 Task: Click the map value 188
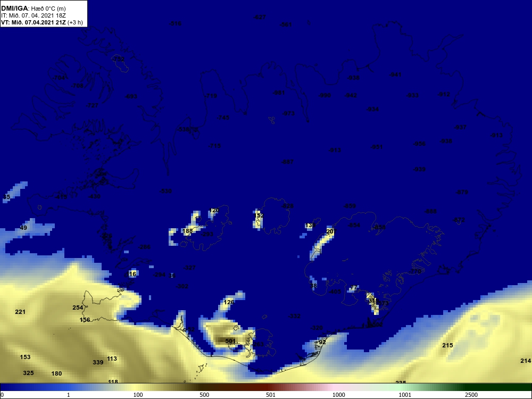[x=187, y=231]
